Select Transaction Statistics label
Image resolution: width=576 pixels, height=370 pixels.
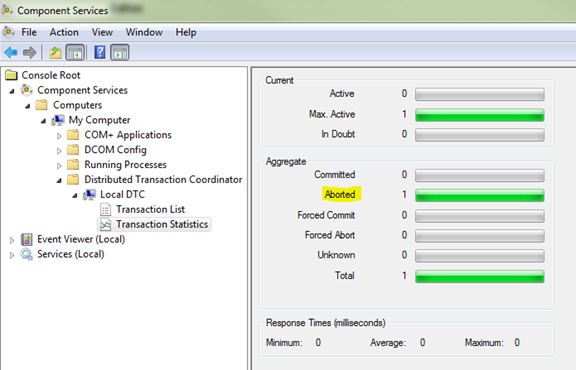click(x=162, y=224)
